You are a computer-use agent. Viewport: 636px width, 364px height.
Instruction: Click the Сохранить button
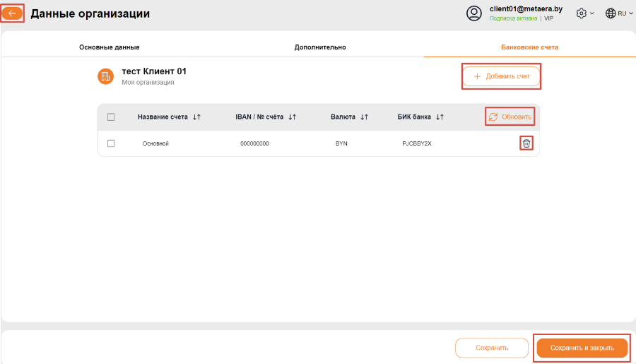pos(492,348)
